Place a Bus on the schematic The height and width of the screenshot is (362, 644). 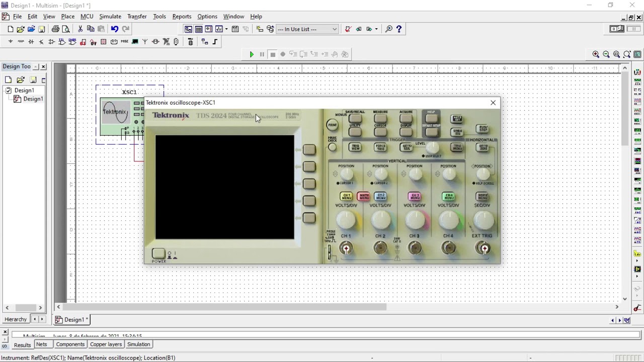[x=215, y=42]
